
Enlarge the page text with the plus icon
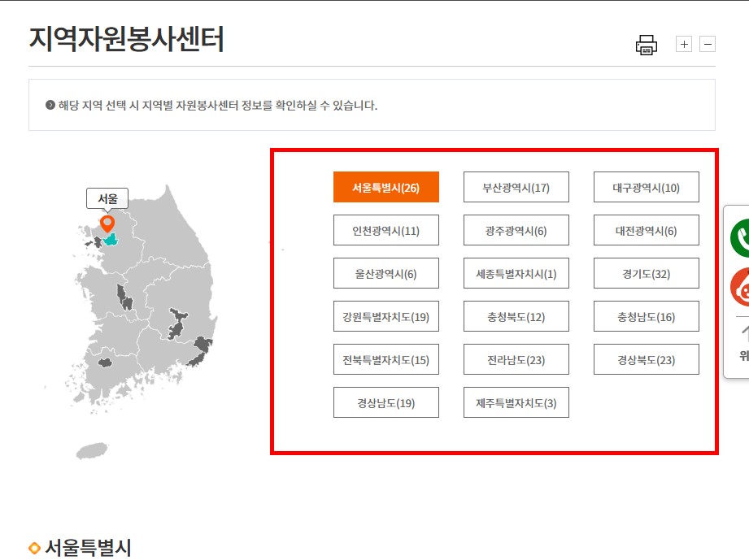684,44
